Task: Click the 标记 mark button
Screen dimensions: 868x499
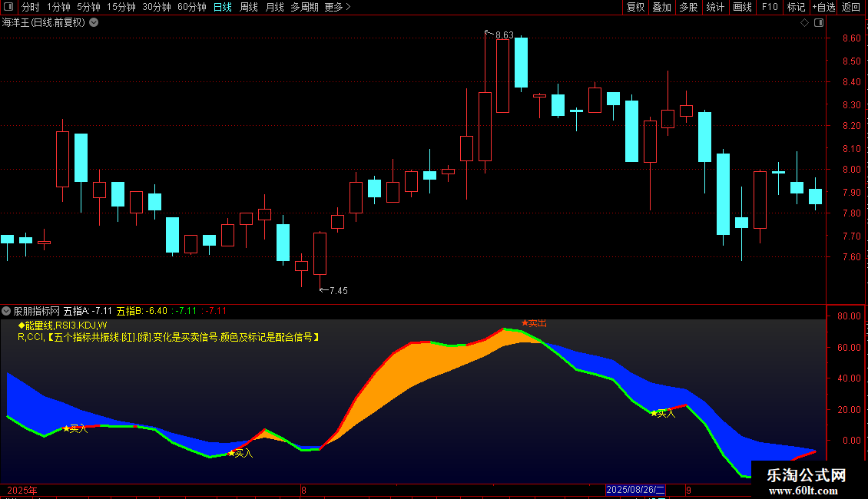Action: (796, 7)
